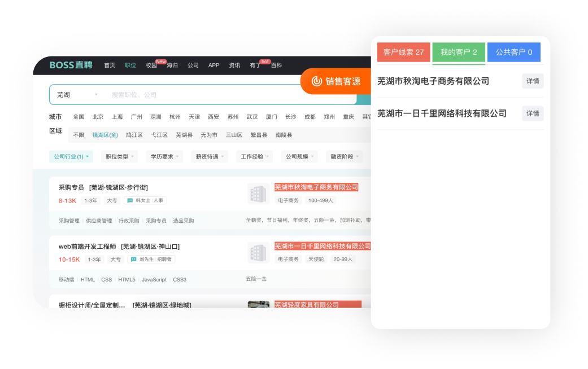Select city 杭州
Screen dimensions: 588x369
(175, 117)
